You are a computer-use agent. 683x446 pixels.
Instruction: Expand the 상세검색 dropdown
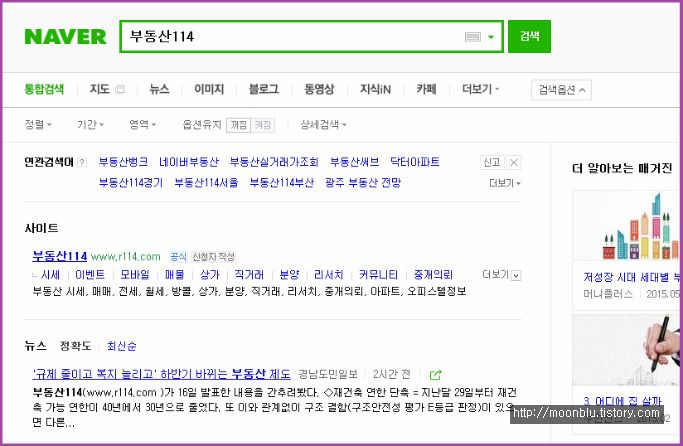(x=323, y=125)
